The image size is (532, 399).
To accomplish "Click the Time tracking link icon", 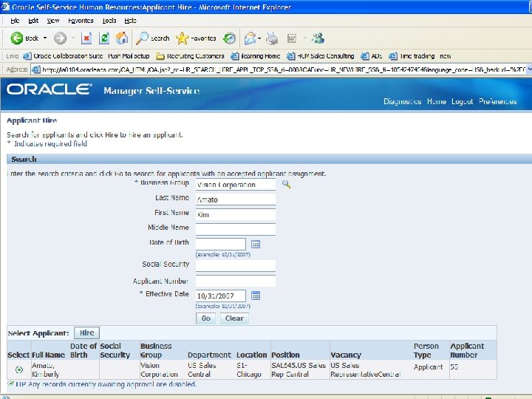I will (393, 56).
